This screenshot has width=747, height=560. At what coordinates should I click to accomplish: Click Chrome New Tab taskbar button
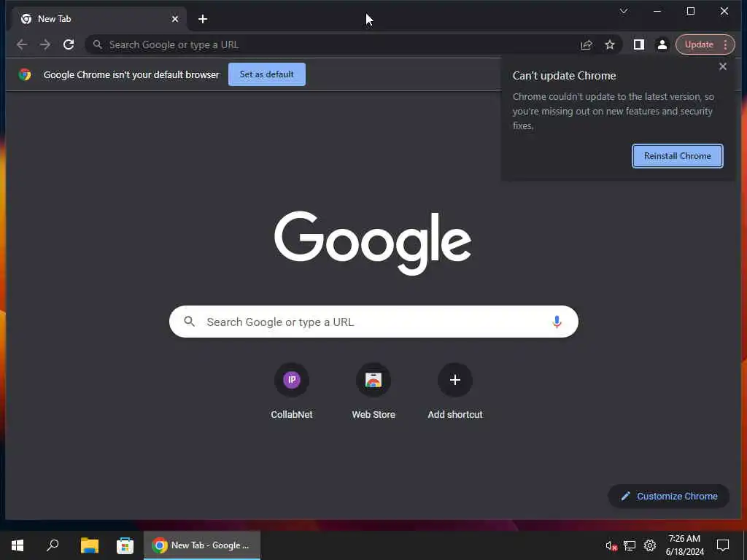[202, 545]
